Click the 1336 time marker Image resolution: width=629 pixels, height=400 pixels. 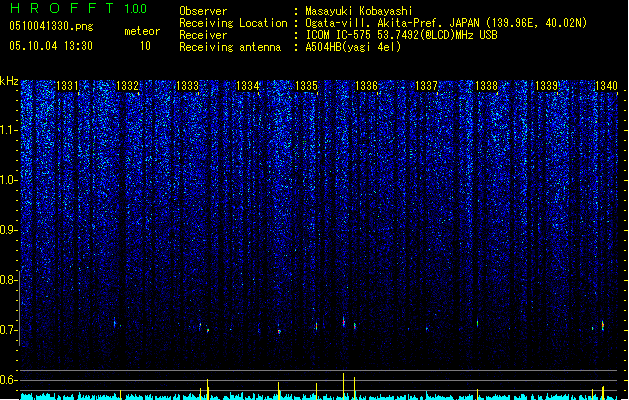pos(366,86)
